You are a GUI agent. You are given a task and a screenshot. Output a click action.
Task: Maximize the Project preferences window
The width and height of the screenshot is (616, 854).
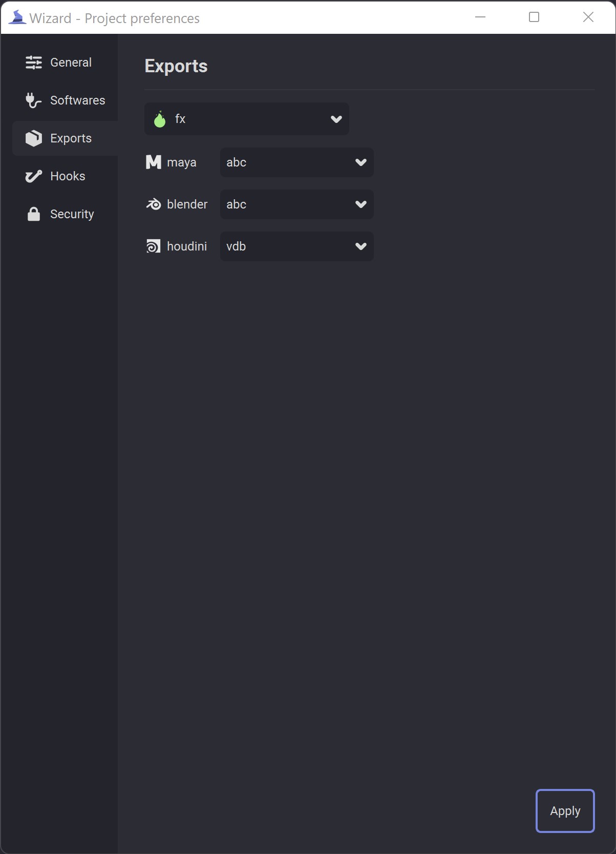[x=534, y=17]
